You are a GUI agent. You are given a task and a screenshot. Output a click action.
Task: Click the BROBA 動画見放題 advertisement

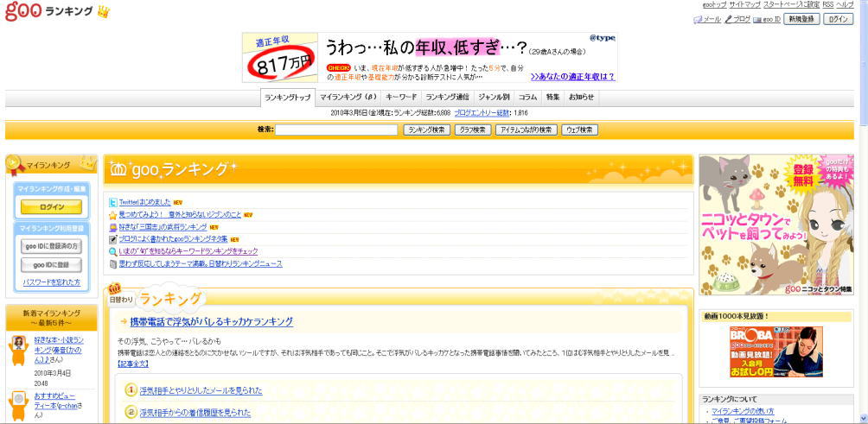775,352
